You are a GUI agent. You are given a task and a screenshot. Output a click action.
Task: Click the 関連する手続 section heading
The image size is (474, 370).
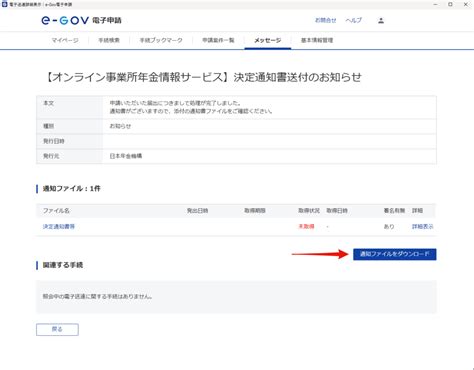click(x=63, y=265)
